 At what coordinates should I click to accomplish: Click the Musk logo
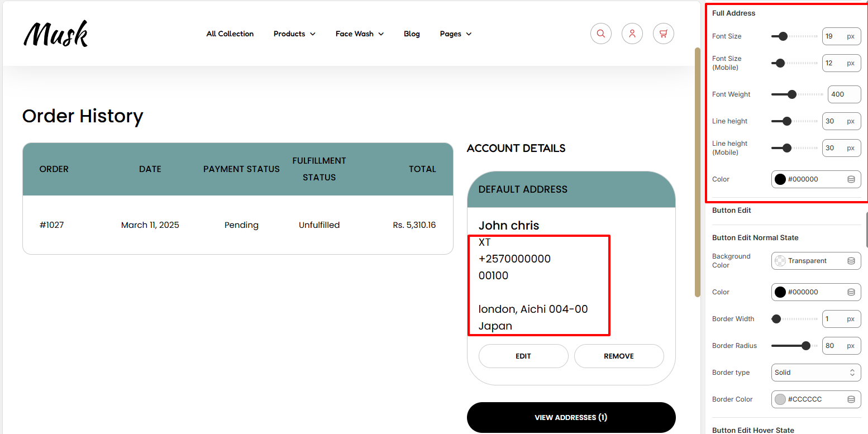click(56, 34)
